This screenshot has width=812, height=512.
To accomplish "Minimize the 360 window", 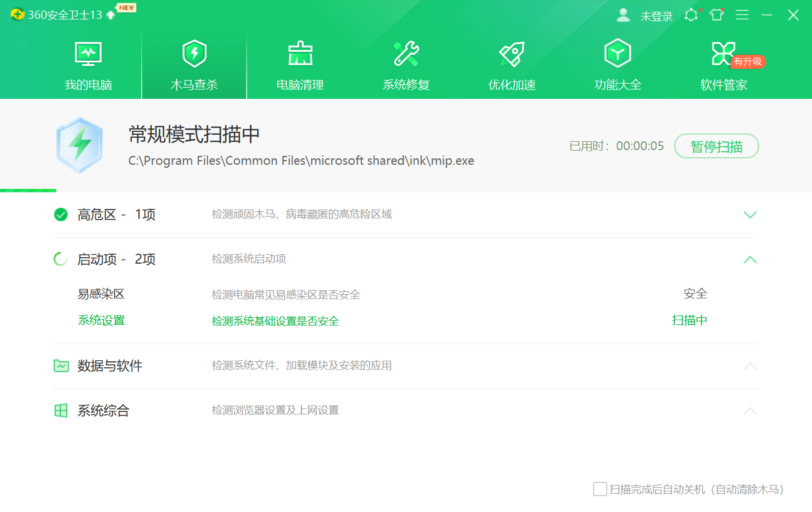I will pos(767,15).
